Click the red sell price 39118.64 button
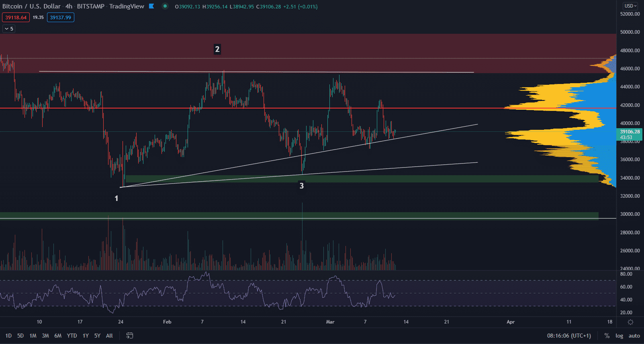Screen dimensions: 644x344 click(x=16, y=17)
